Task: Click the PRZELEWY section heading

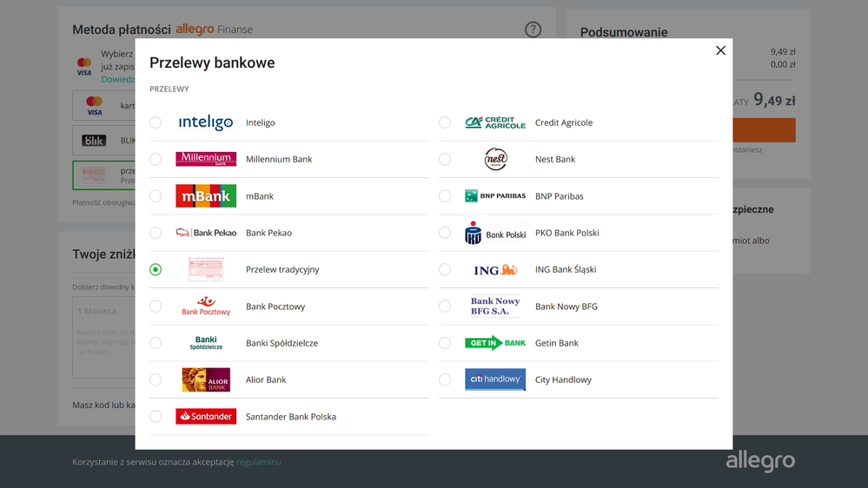Action: (x=169, y=89)
